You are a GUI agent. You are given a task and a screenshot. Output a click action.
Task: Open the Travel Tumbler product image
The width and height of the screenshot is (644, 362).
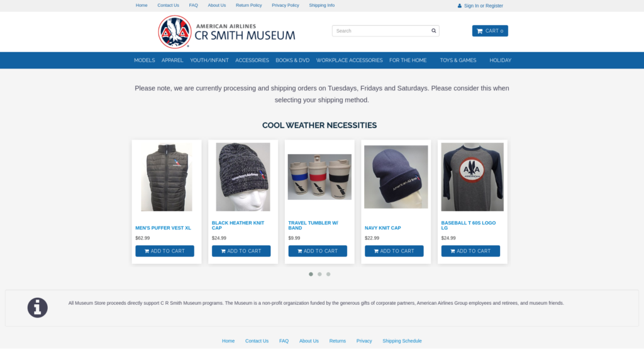point(319,177)
